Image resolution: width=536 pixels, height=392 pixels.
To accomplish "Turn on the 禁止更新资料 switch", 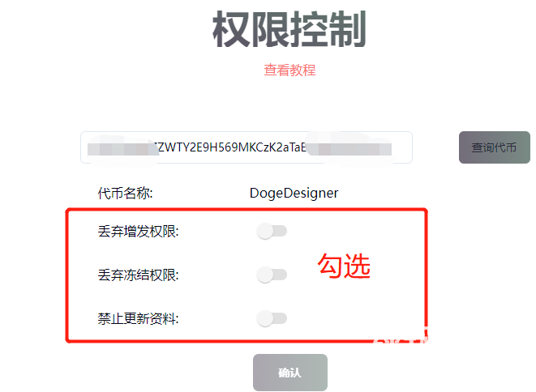I will coord(272,318).
